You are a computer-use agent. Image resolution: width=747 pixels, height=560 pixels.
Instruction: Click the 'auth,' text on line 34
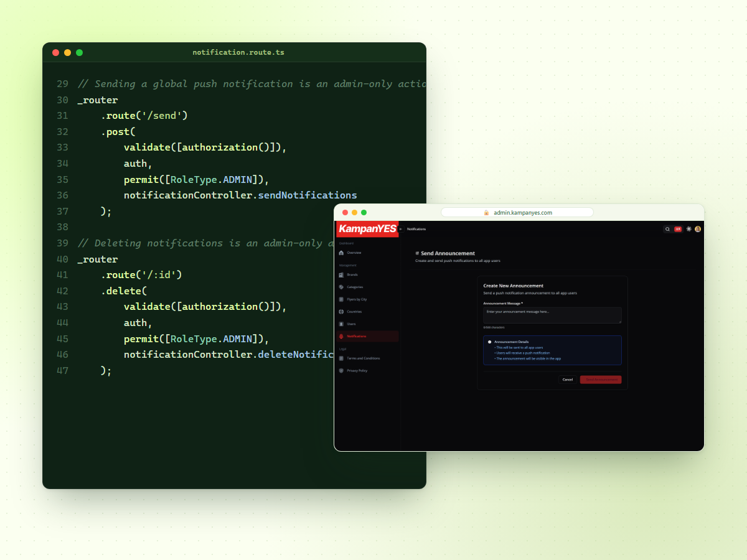[138, 164]
